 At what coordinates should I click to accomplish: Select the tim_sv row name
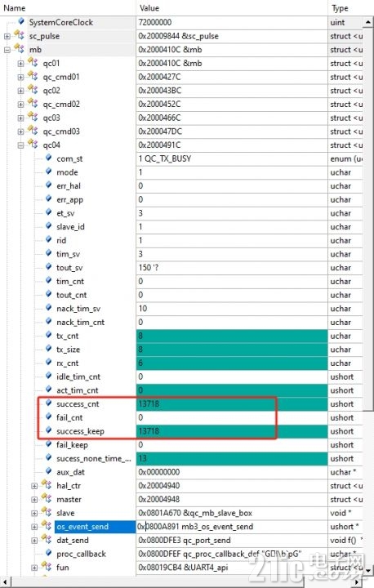(69, 254)
